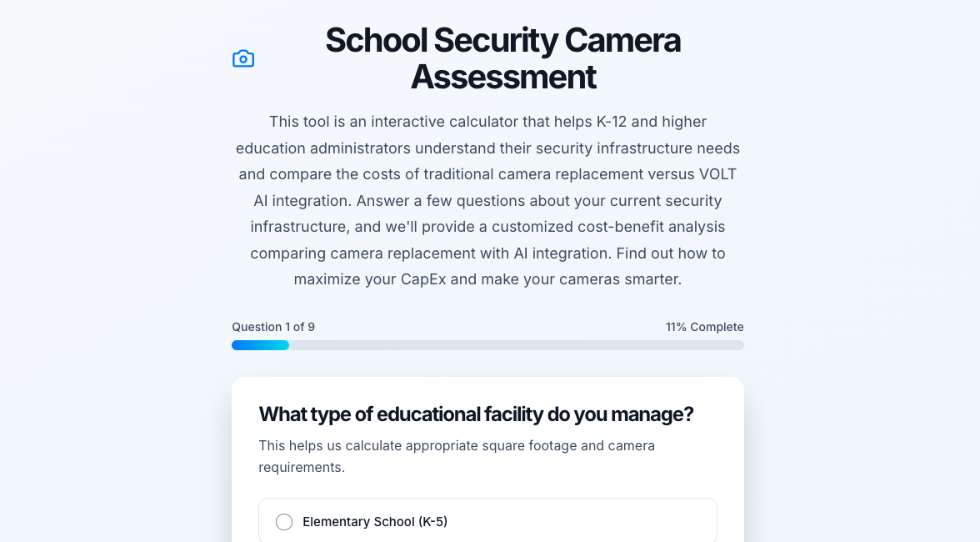Click 'This tool is an interactive calculator' text
Screen dimensions: 980x542
coord(392,122)
